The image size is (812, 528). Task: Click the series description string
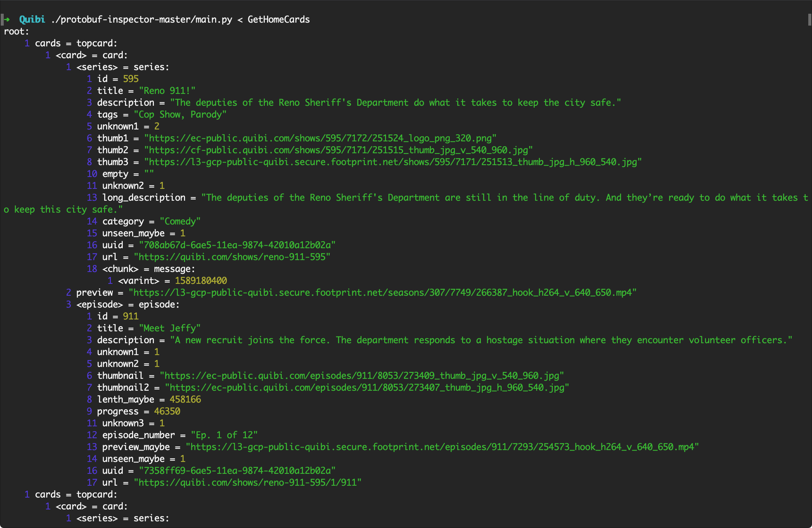pyautogui.click(x=396, y=102)
